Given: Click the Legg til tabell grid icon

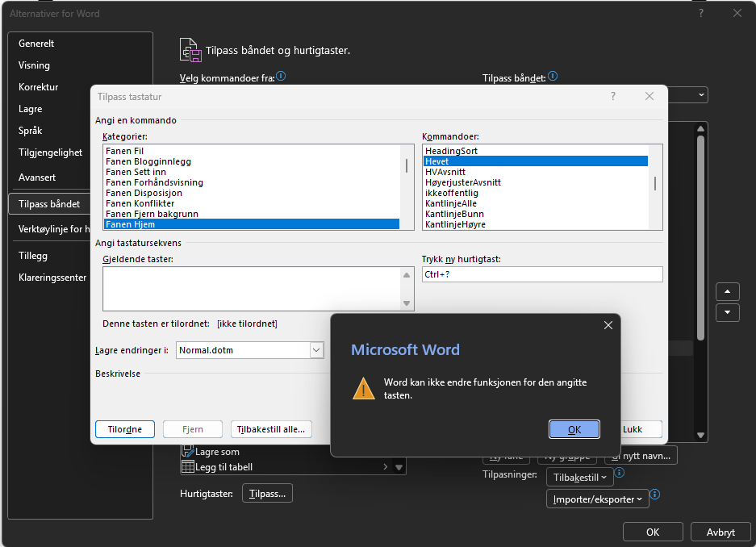Looking at the screenshot, I should coord(187,466).
